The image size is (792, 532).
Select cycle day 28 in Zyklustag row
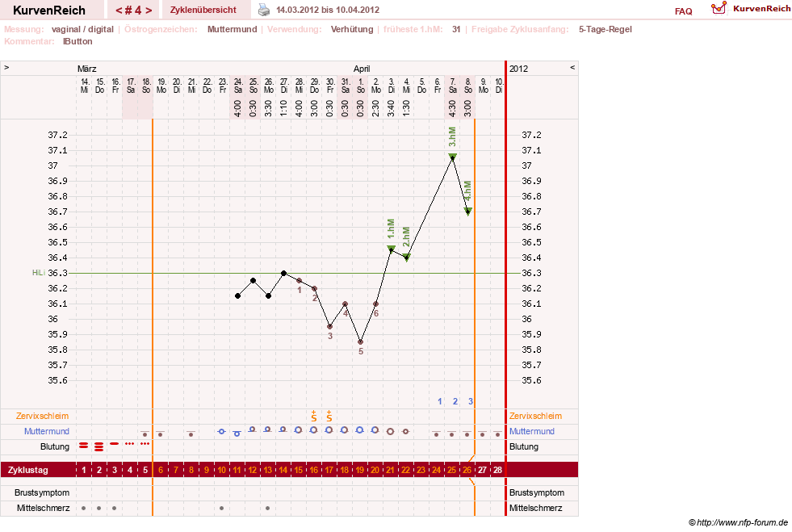coord(497,470)
